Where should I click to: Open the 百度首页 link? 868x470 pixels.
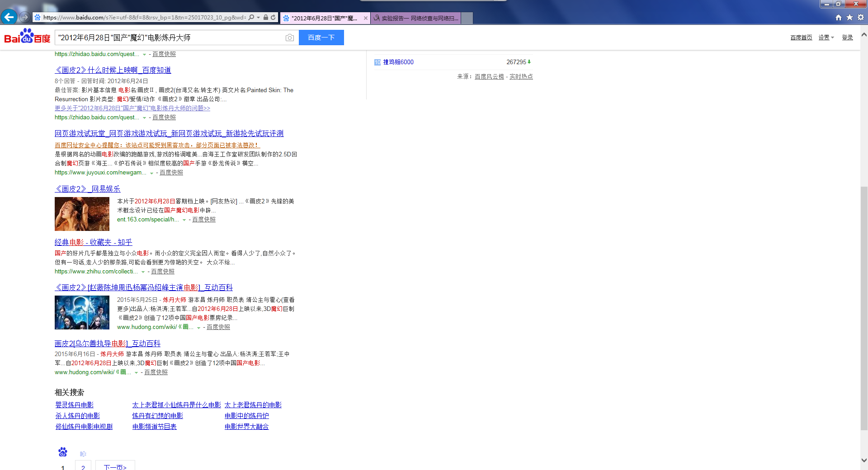tap(801, 38)
